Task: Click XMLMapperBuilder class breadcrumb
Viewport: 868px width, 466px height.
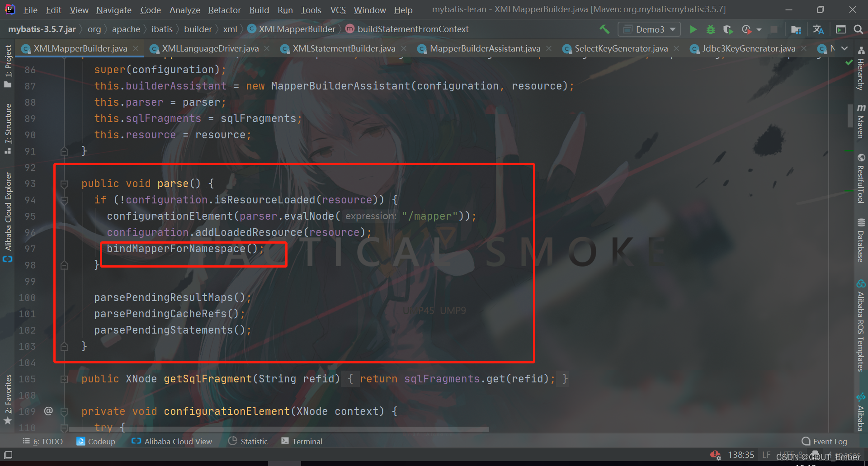Action: click(292, 29)
